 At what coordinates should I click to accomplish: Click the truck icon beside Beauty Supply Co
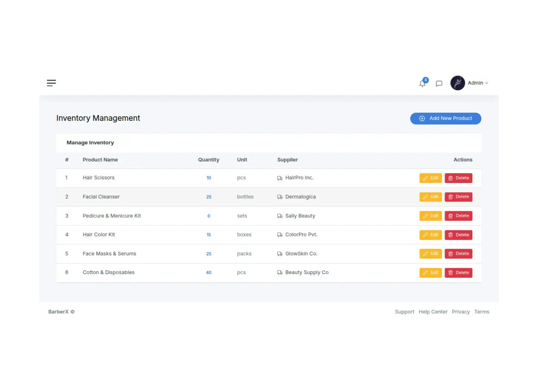[x=280, y=273]
